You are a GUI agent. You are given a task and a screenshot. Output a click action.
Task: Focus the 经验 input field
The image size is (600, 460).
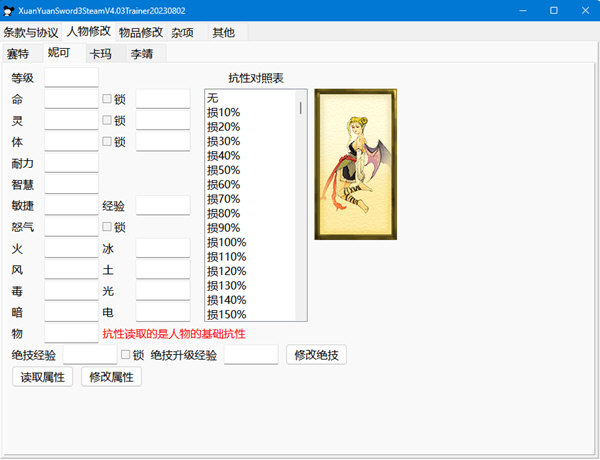pyautogui.click(x=163, y=206)
